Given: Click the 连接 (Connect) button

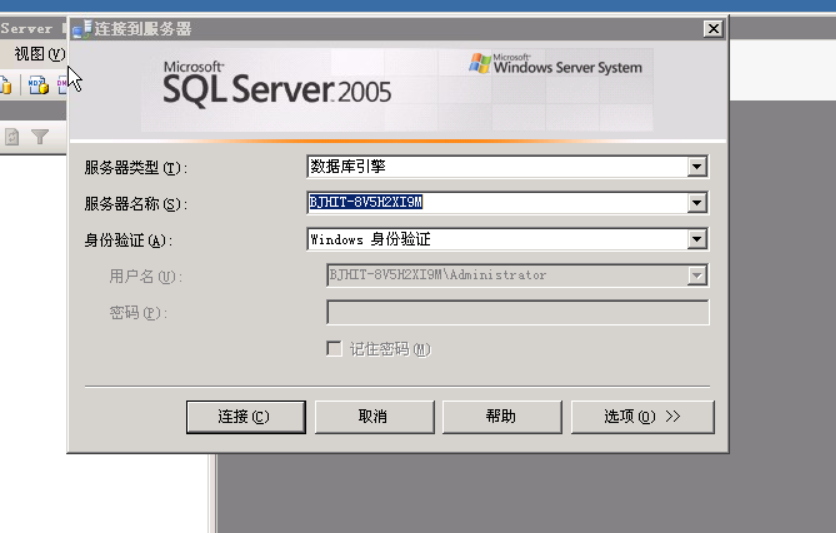Looking at the screenshot, I should pos(246,417).
